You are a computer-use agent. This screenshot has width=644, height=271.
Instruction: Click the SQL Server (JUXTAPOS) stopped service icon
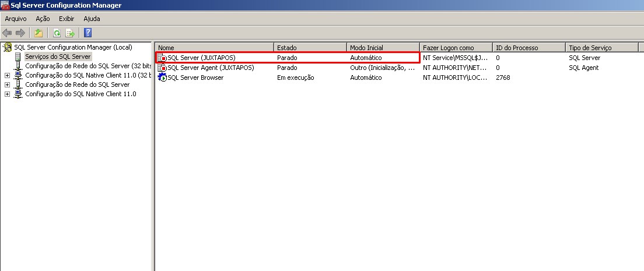162,58
